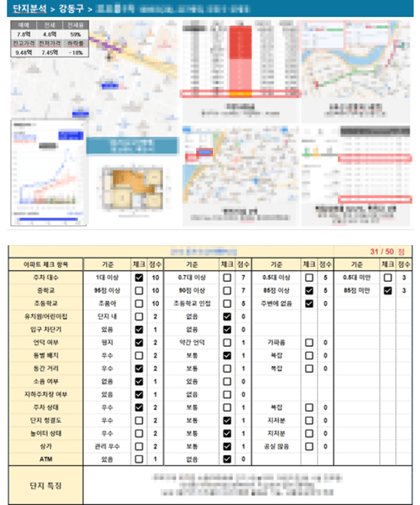Tick the 상가 '관리 우수' checkbox
Image resolution: width=420 pixels, height=505 pixels.
pos(139,447)
